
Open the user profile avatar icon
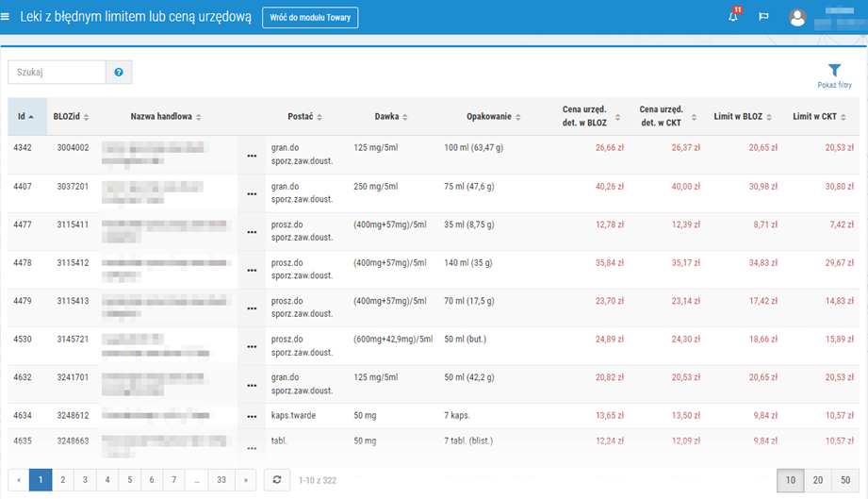click(797, 18)
